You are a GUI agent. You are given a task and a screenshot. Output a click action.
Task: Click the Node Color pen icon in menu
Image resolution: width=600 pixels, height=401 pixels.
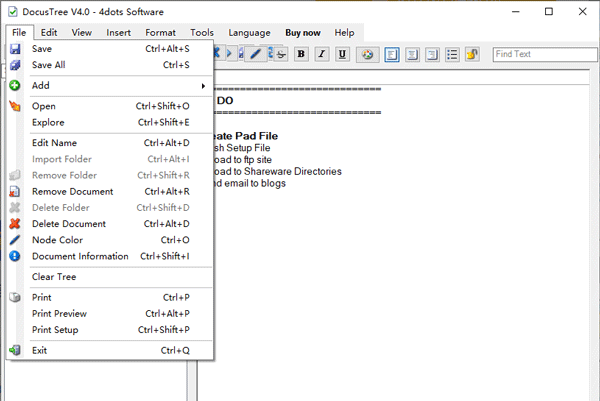click(x=15, y=240)
